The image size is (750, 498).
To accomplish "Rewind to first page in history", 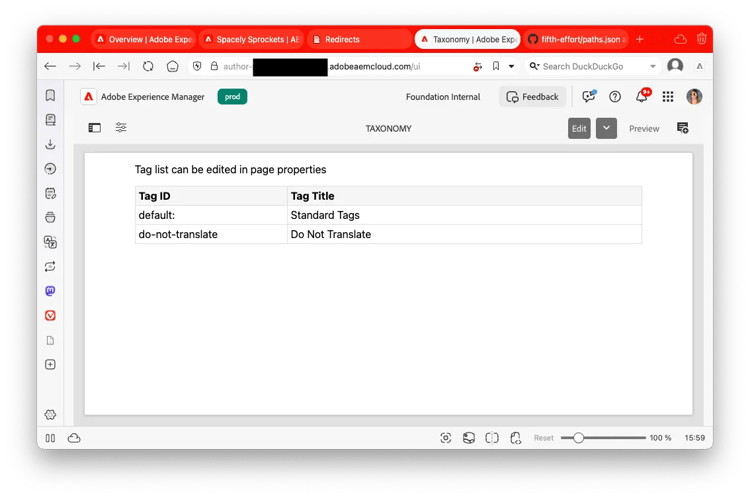I will click(99, 66).
